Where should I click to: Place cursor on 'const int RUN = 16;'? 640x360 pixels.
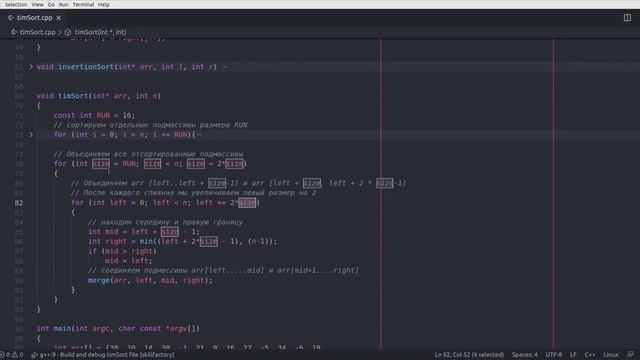point(94,115)
